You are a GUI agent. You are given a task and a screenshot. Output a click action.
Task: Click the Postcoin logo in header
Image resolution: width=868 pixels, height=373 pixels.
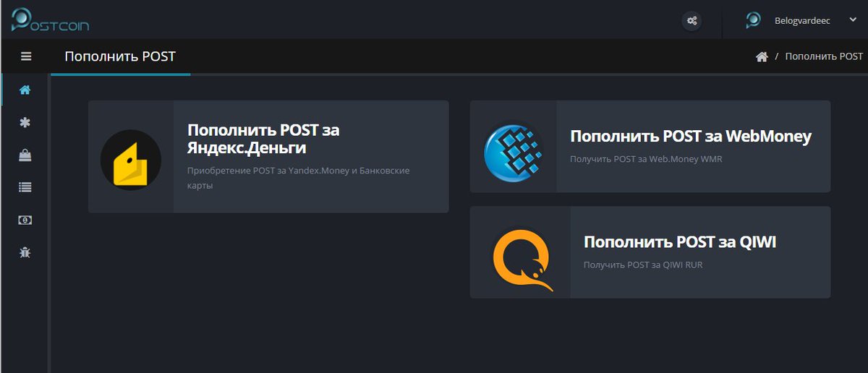point(50,20)
